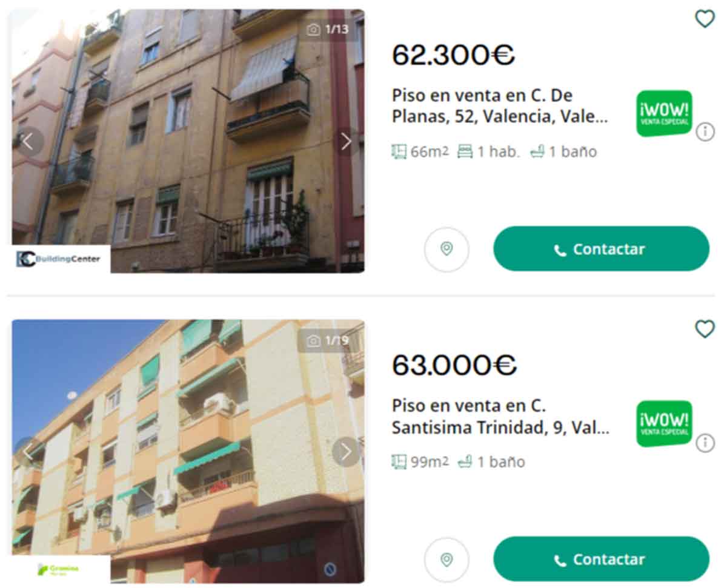Viewport: 727px width, 588px height.
Task: Open the 1/19 photo counter on second listing
Action: 328,340
